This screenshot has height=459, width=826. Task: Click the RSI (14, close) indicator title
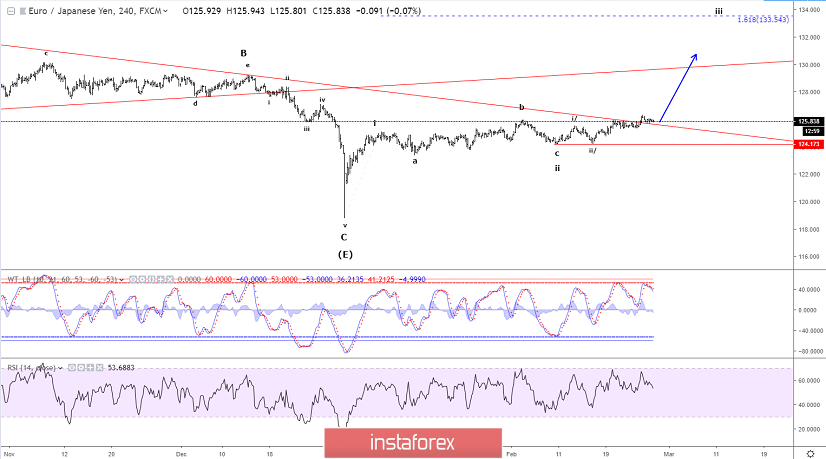tap(31, 367)
